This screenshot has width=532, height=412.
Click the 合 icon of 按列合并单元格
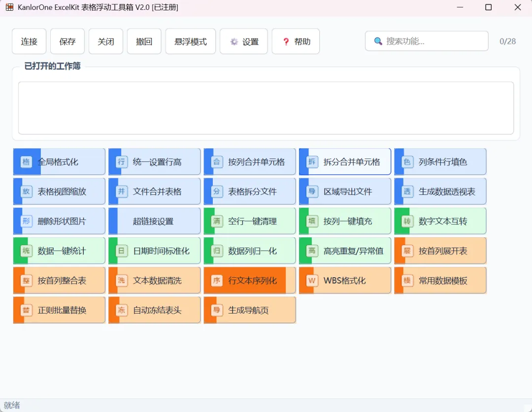point(217,162)
